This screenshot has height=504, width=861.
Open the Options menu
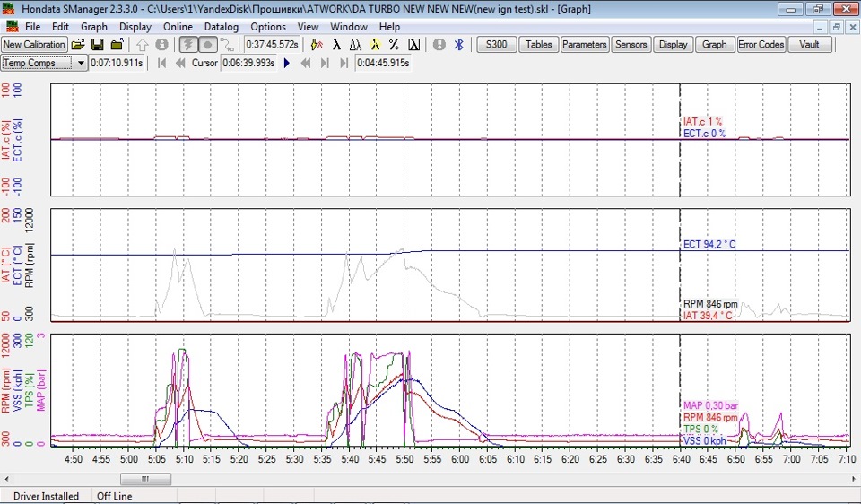coord(268,26)
